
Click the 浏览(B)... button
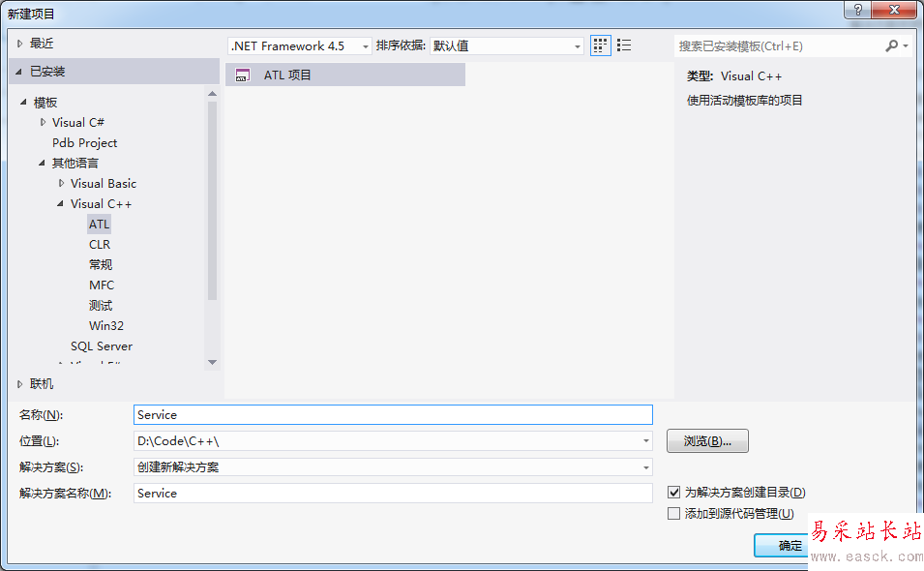(707, 440)
